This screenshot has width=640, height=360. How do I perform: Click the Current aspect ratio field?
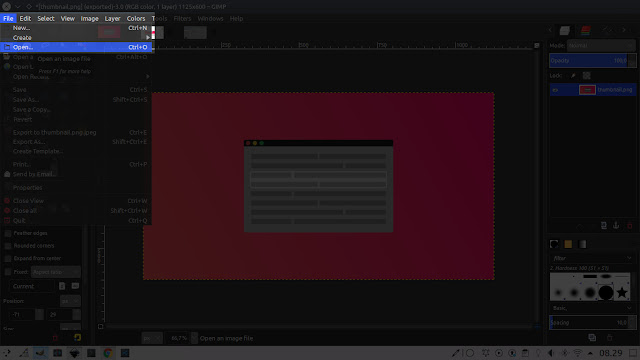31,286
